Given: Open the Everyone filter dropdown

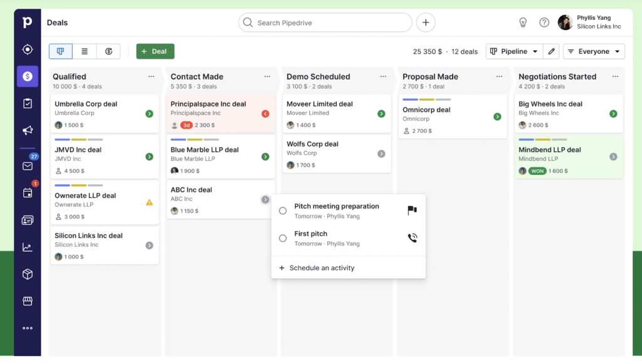Looking at the screenshot, I should point(593,51).
